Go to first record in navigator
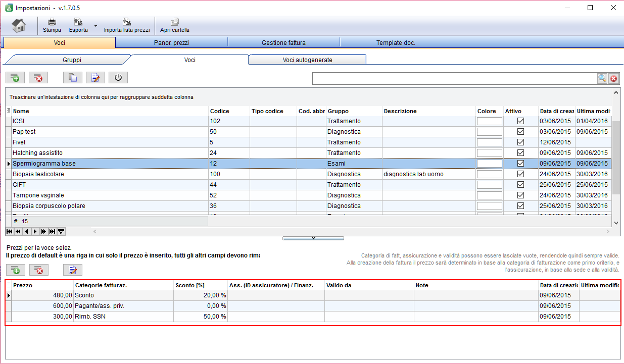The image size is (624, 364). pyautogui.click(x=10, y=231)
